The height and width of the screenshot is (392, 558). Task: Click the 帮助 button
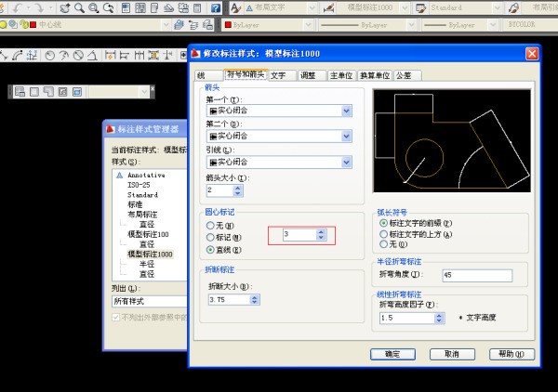[x=511, y=354]
